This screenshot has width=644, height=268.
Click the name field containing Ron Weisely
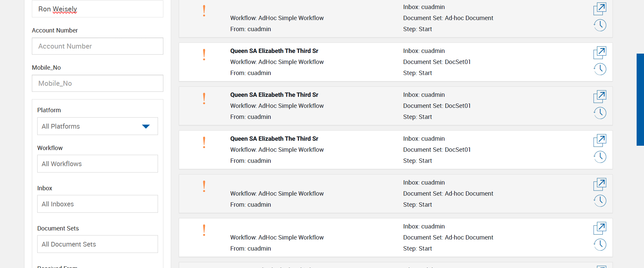pyautogui.click(x=97, y=9)
